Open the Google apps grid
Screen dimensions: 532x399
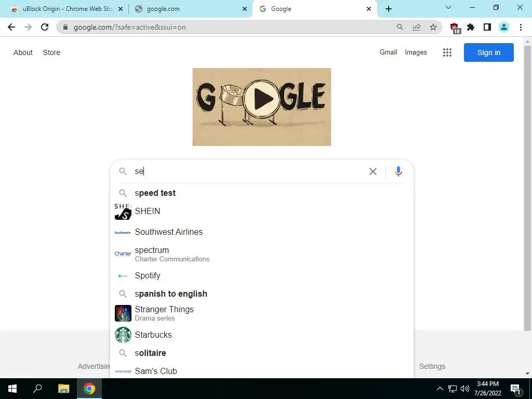447,52
